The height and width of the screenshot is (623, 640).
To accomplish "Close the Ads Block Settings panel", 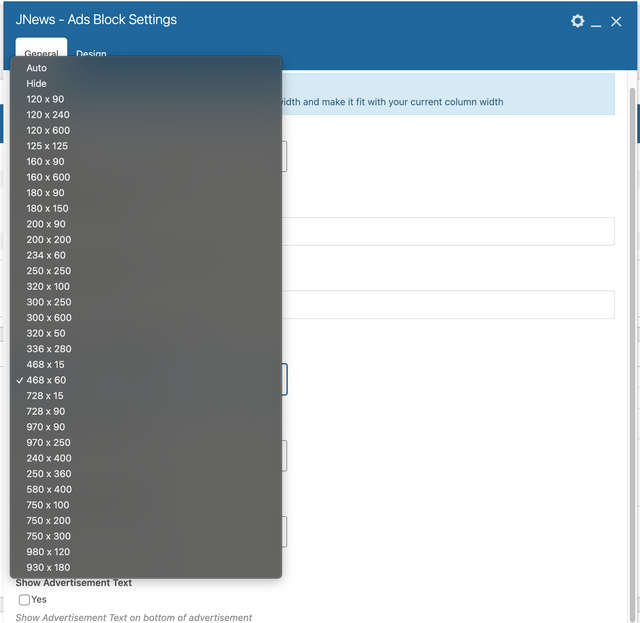I will 616,21.
